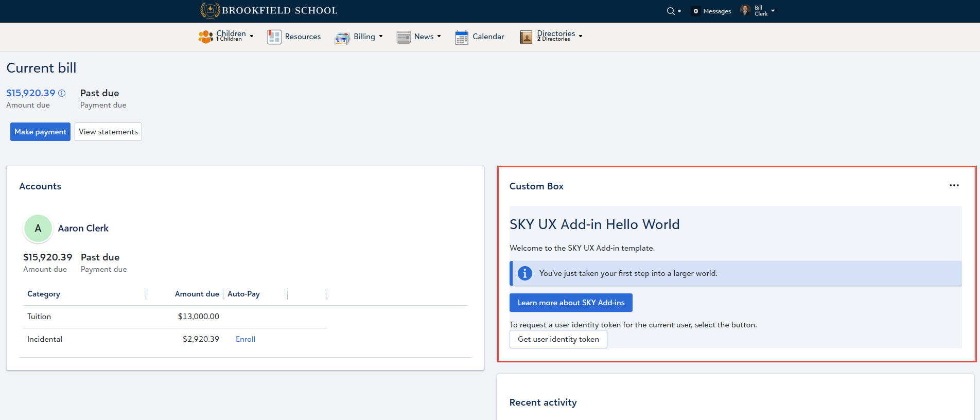The width and height of the screenshot is (980, 420).
Task: Expand the Children menu dropdown arrow
Action: 252,37
